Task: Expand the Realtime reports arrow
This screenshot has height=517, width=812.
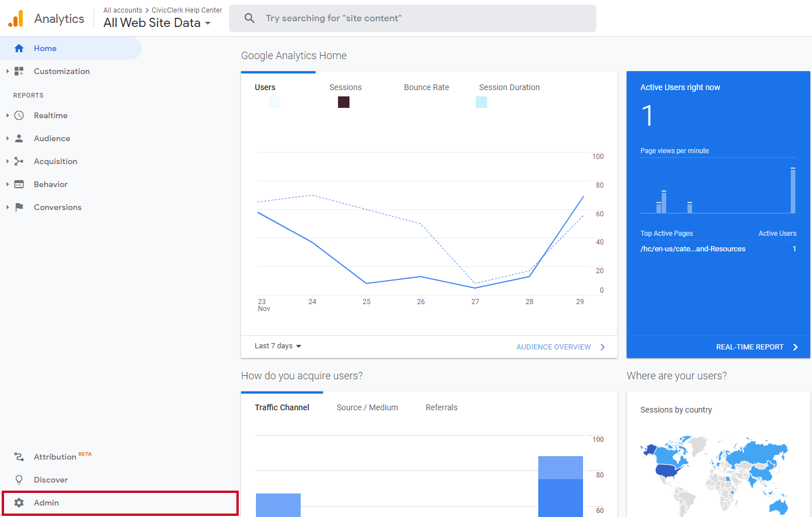Action: coord(7,115)
